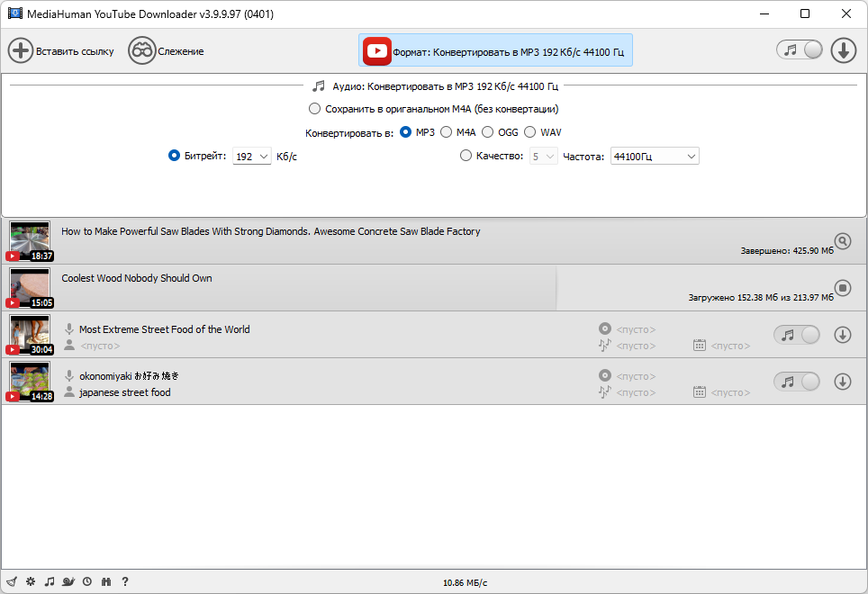Open the Битрейт 192 dropdown
The width and height of the screenshot is (868, 594).
[252, 157]
